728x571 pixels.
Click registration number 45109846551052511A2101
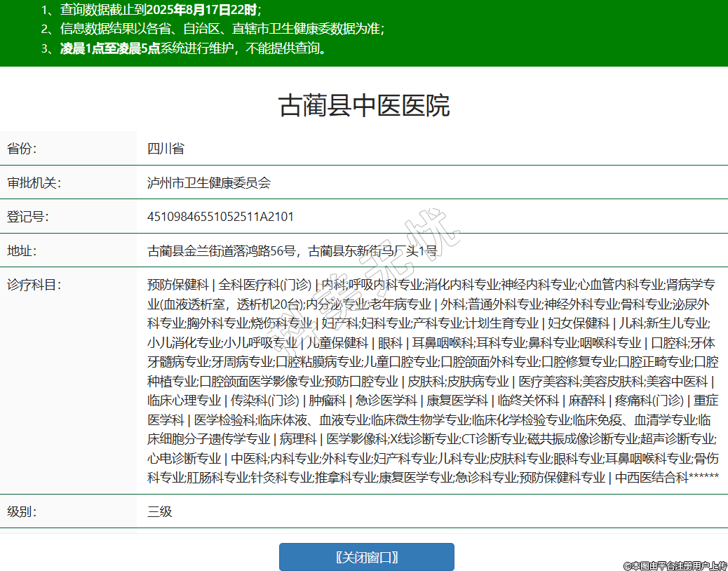(x=220, y=217)
